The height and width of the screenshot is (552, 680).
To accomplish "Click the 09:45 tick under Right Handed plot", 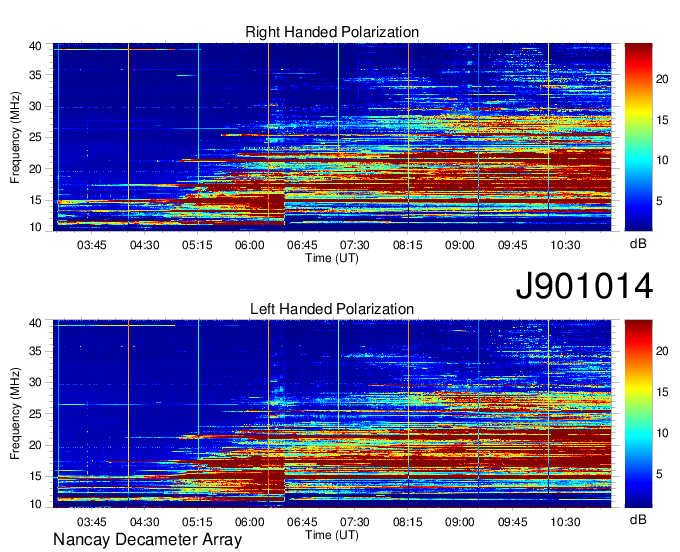I will click(x=513, y=245).
